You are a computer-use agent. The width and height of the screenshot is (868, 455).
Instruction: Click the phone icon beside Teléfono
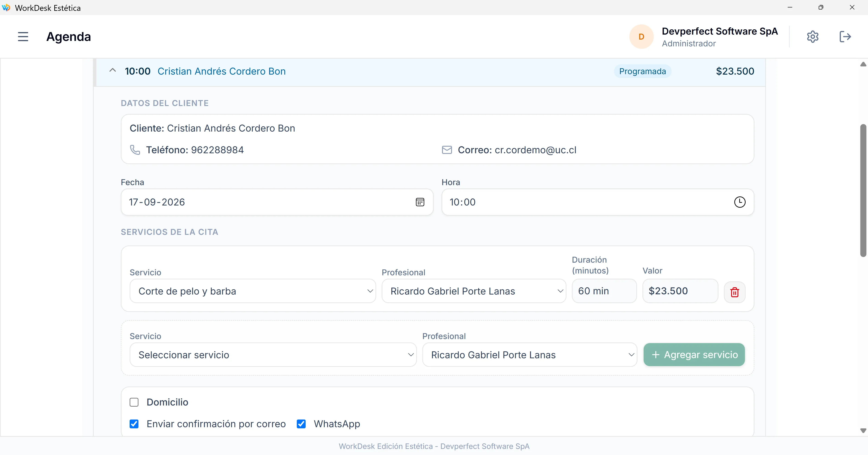tap(135, 150)
